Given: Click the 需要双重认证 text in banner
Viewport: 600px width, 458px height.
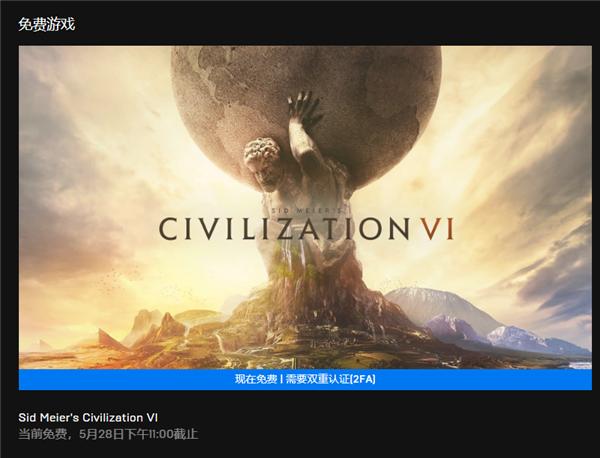Looking at the screenshot, I should point(318,380).
